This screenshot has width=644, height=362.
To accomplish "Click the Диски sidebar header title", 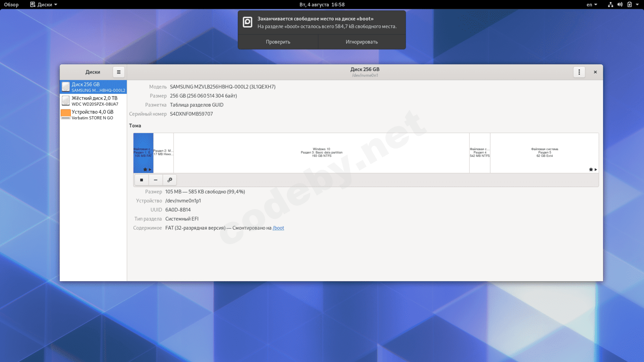I will click(x=93, y=72).
